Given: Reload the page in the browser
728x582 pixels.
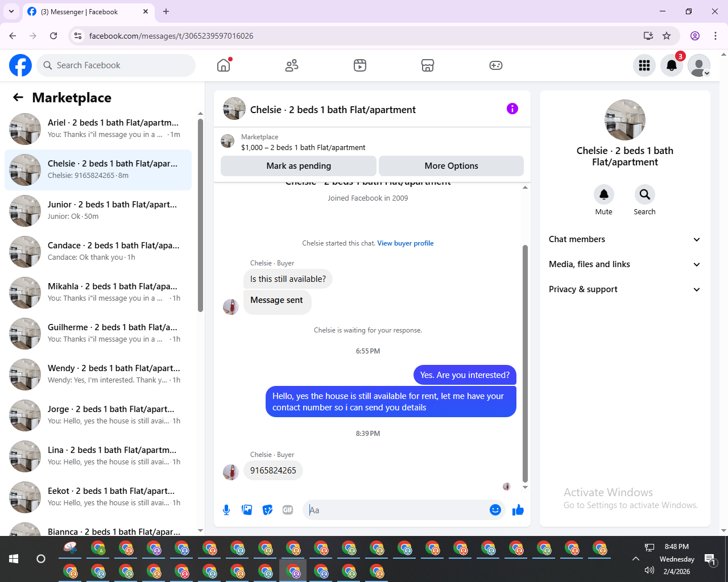Looking at the screenshot, I should pos(53,36).
